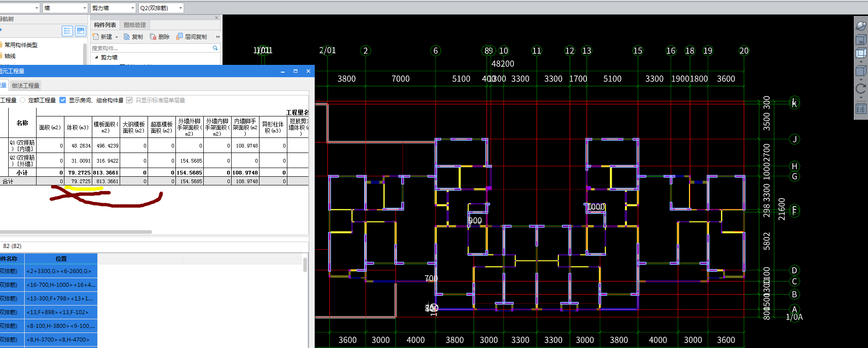Screen dimensions: 868x348
Task: Click the orbit view icon in right toolbar
Action: (x=861, y=26)
